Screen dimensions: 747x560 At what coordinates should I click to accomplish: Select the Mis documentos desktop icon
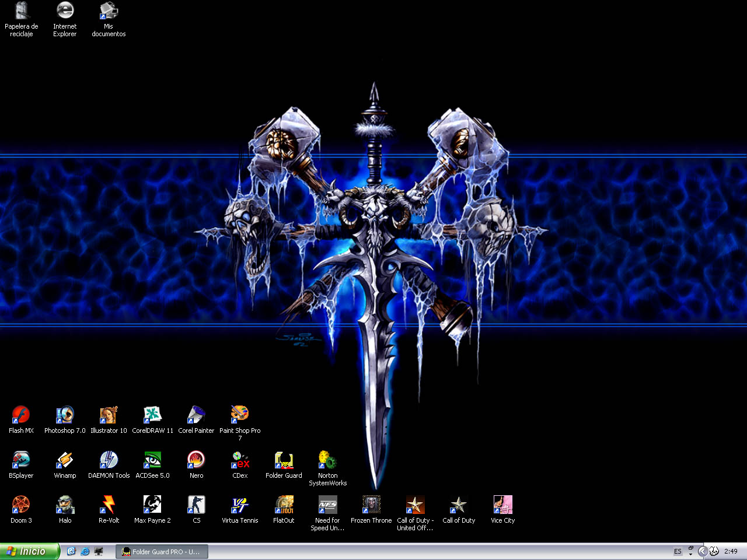pyautogui.click(x=109, y=19)
